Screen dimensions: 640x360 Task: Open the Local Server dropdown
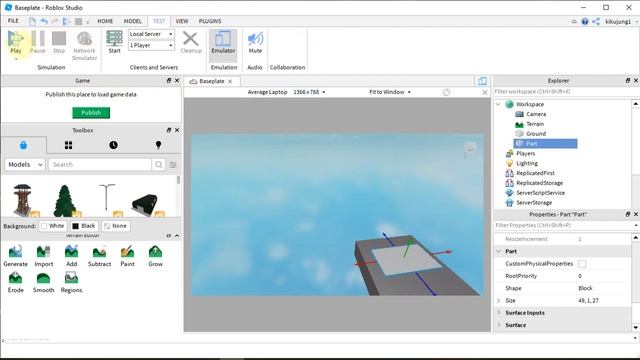pyautogui.click(x=151, y=34)
